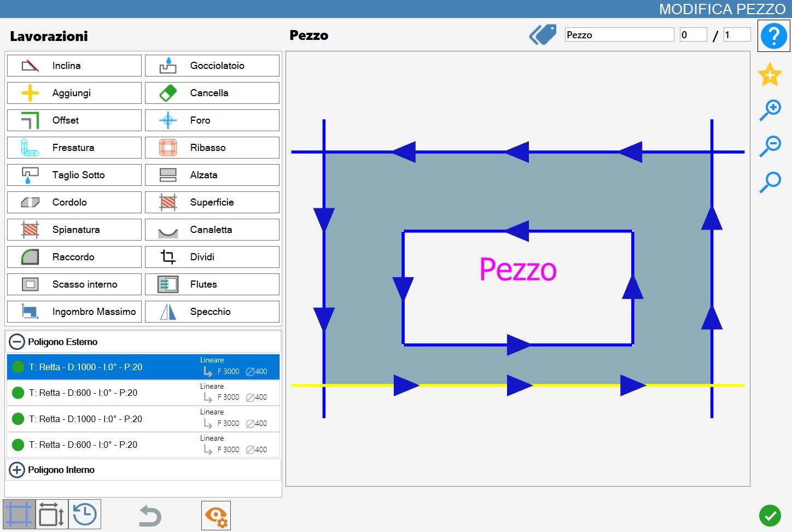
Task: Open the blue help question mark icon
Action: (773, 36)
